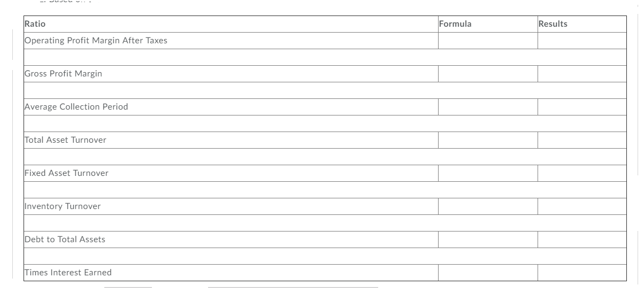The image size is (644, 293).
Task: Click Formula cell for Times Interest Earned
Action: (x=488, y=273)
